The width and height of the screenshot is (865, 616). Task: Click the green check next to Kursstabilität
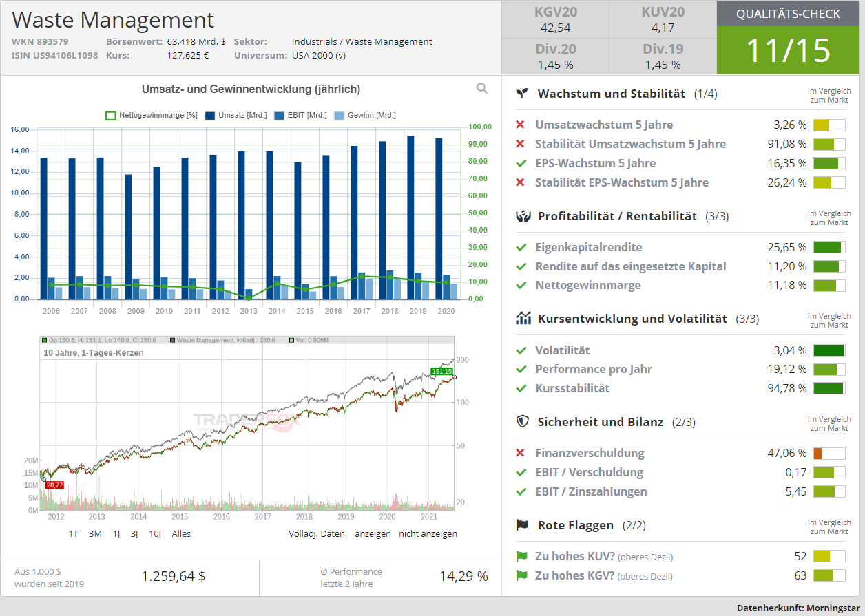point(521,388)
